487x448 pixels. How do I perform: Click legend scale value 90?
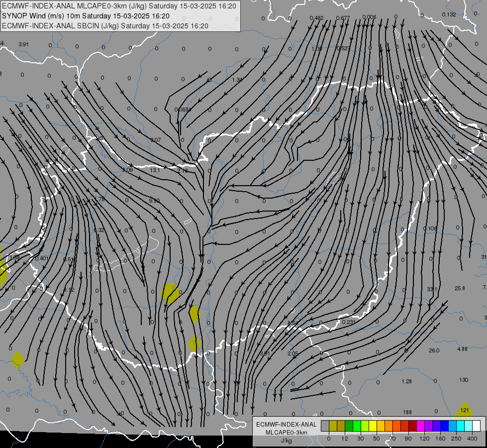(408, 439)
